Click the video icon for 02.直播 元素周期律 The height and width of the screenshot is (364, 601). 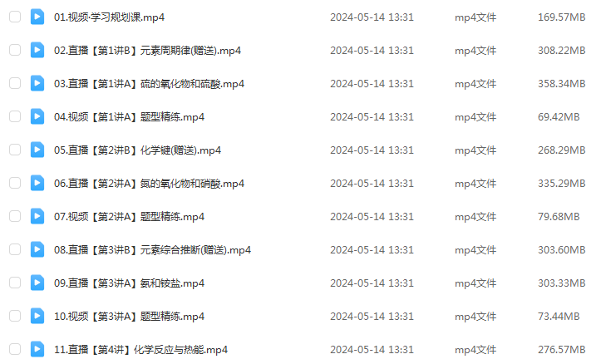tap(37, 50)
